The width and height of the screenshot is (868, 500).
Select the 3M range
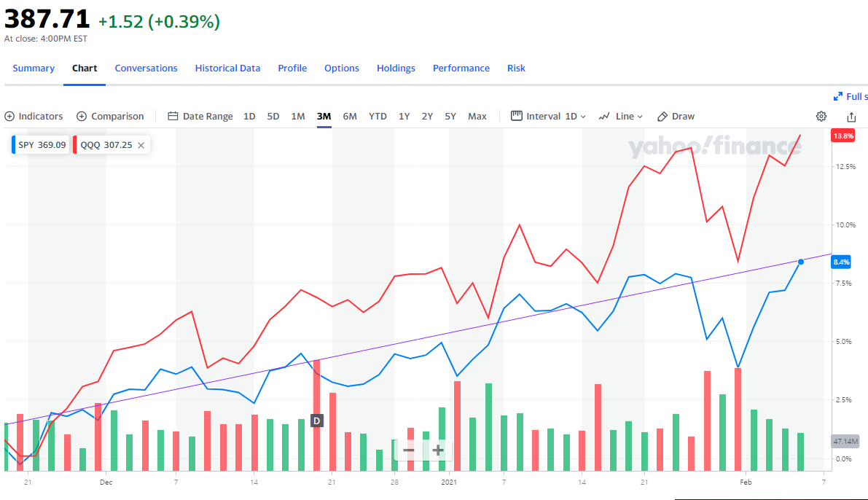coord(324,117)
